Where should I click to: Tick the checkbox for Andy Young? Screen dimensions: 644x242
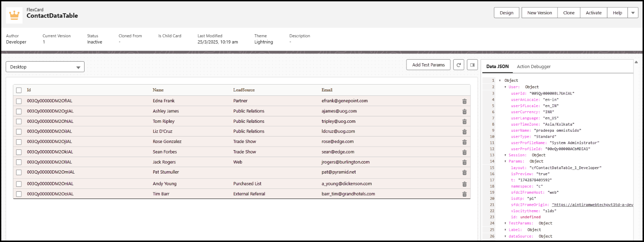[19, 184]
